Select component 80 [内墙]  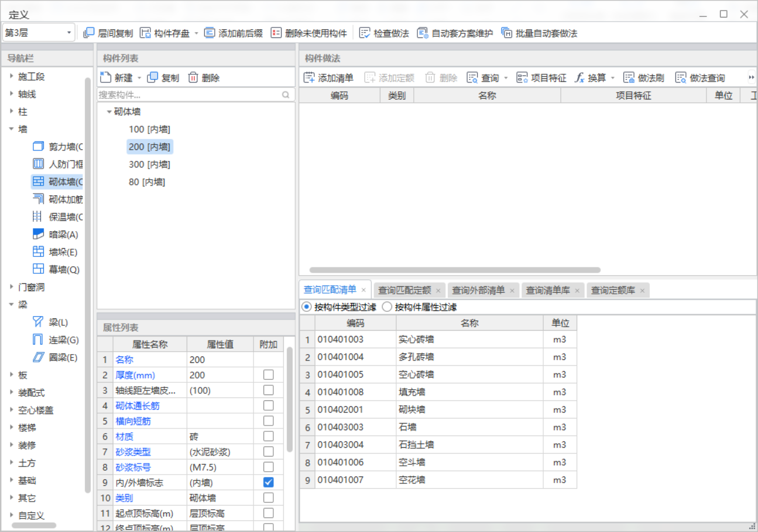(147, 182)
